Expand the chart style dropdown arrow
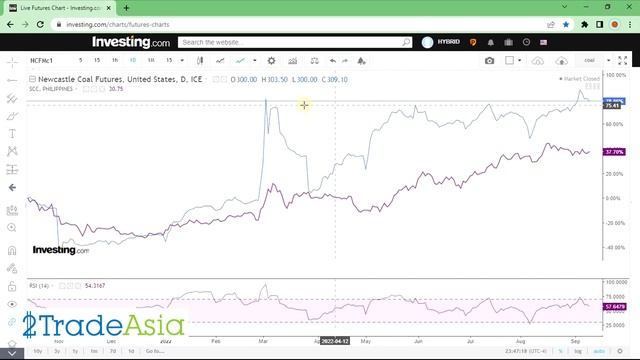The height and width of the screenshot is (360, 640). [255, 60]
